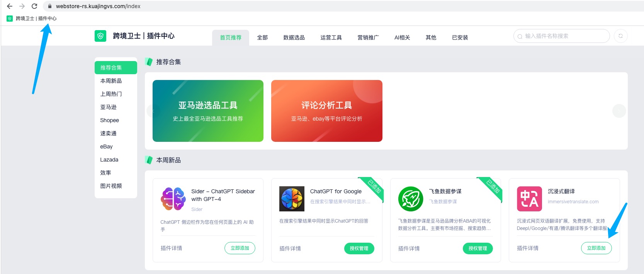Show previous banner with left carousel arrow
Image resolution: width=644 pixels, height=274 pixels.
(x=153, y=111)
